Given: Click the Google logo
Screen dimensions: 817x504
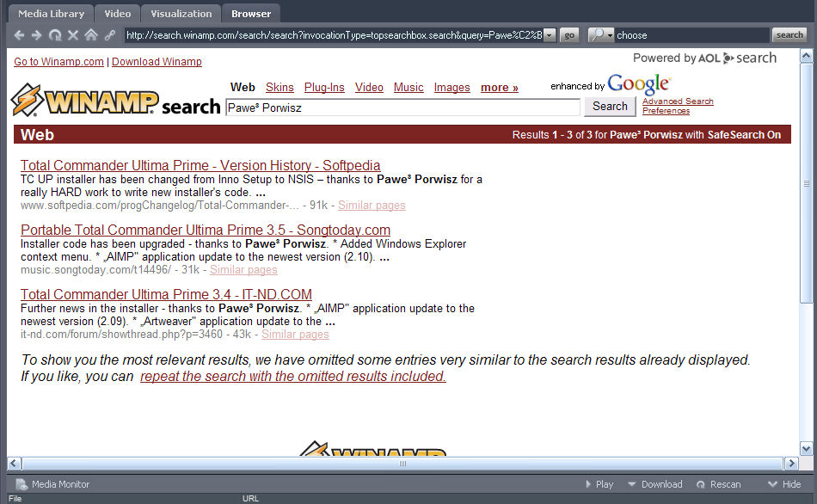Looking at the screenshot, I should (x=639, y=84).
